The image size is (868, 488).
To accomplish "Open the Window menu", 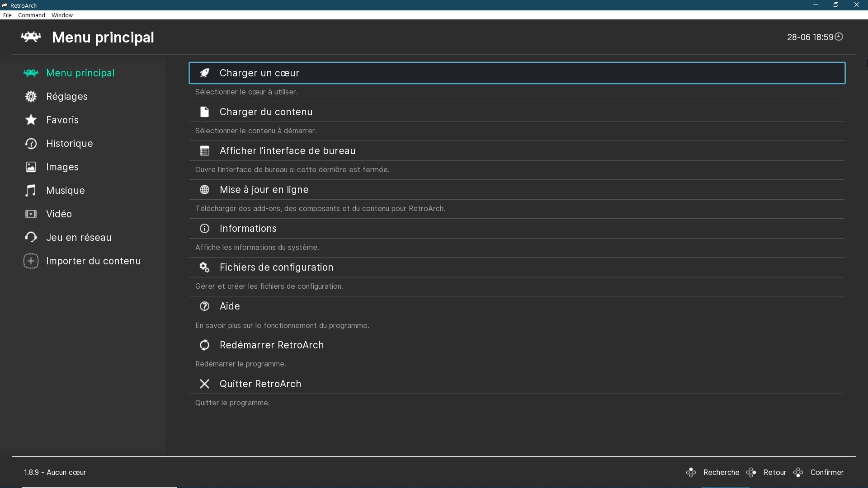I will click(x=62, y=15).
